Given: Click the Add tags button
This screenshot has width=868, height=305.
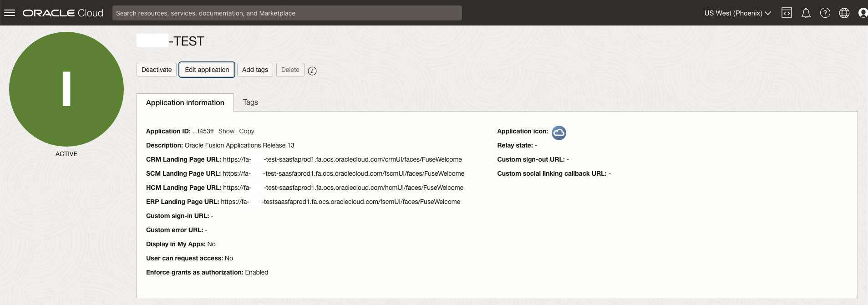Looking at the screenshot, I should (255, 70).
